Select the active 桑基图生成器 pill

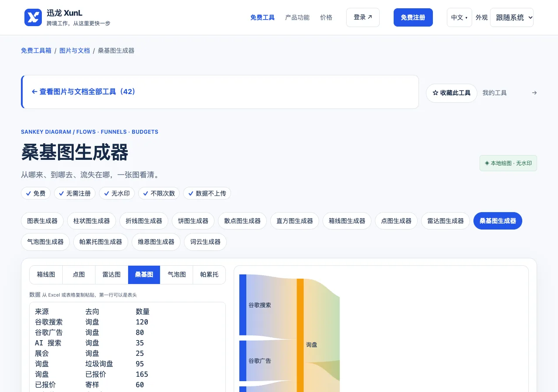click(498, 221)
